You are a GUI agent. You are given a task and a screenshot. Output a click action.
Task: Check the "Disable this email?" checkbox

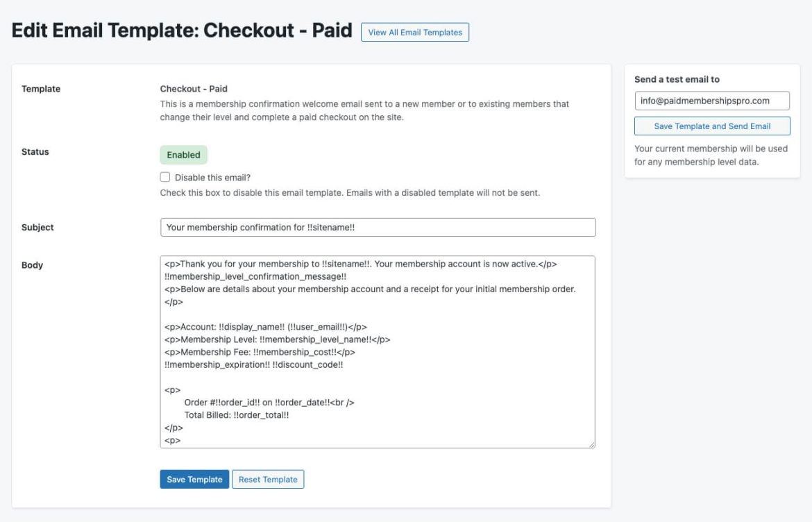pos(164,177)
